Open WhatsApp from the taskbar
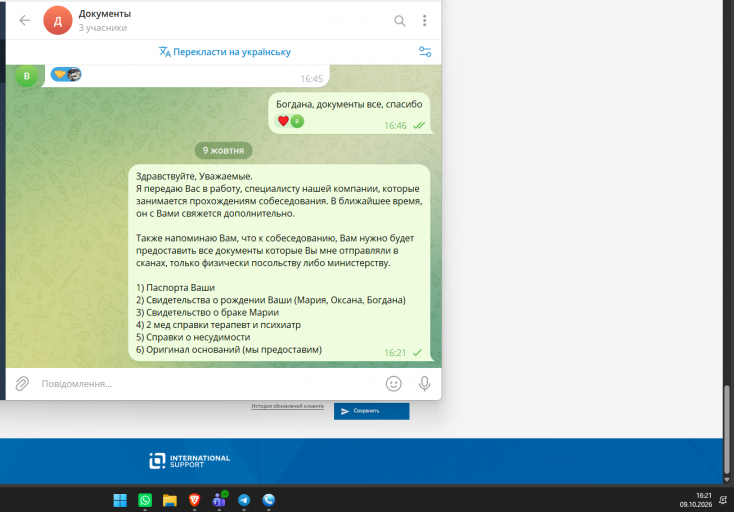This screenshot has height=512, width=734. pyautogui.click(x=145, y=500)
